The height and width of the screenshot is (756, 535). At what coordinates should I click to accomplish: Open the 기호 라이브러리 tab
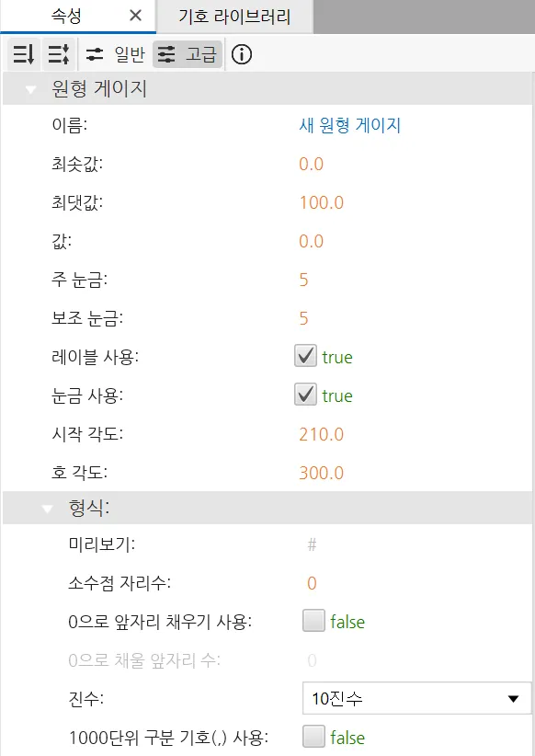(234, 17)
